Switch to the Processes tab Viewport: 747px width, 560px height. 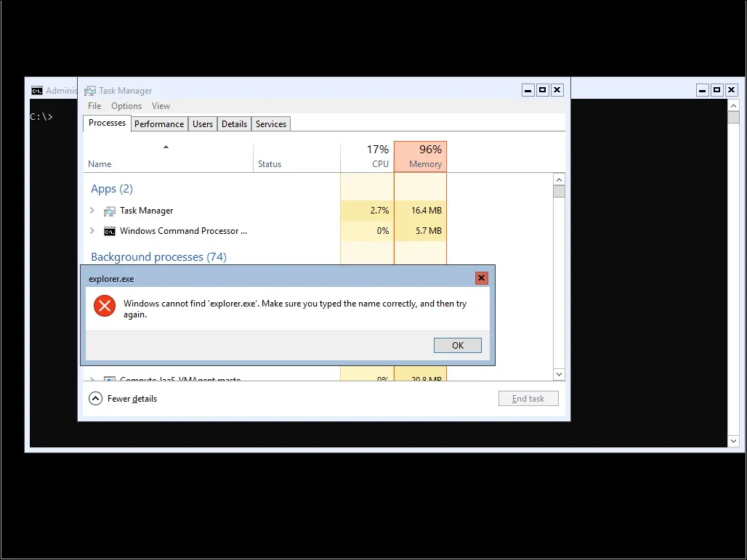coord(108,123)
